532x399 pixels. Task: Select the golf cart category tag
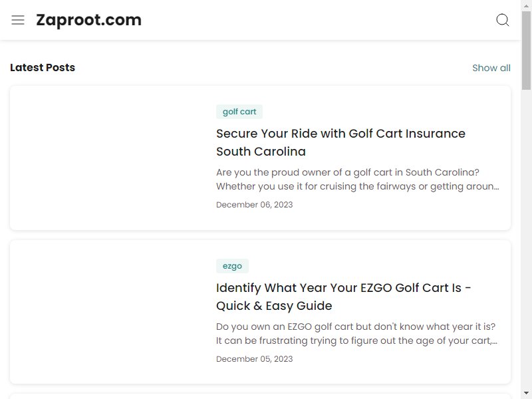[239, 112]
